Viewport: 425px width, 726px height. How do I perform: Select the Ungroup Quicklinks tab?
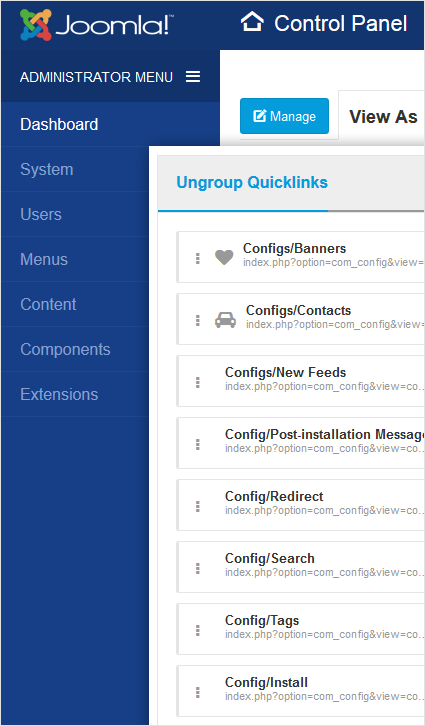coord(252,182)
